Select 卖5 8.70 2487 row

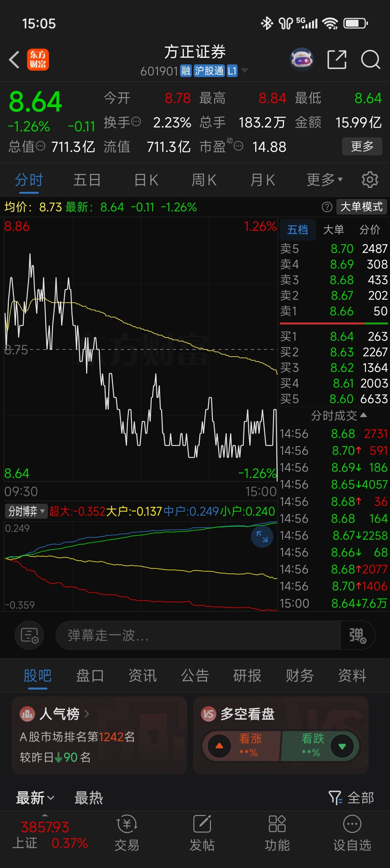point(334,249)
